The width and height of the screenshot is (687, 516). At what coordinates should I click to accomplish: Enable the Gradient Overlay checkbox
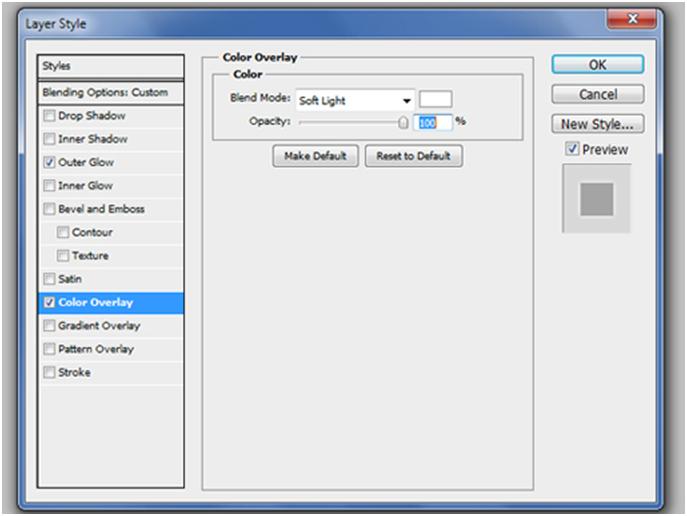click(x=49, y=325)
